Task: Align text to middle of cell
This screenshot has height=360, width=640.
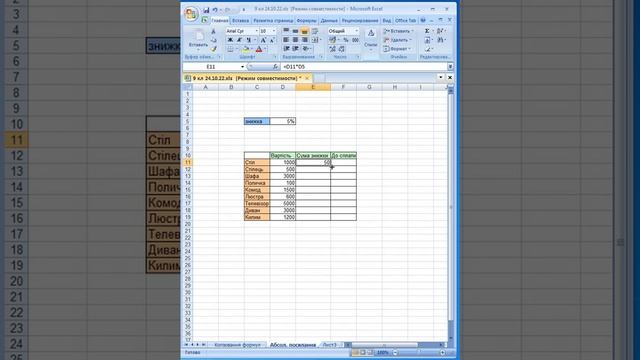Action: [295, 31]
